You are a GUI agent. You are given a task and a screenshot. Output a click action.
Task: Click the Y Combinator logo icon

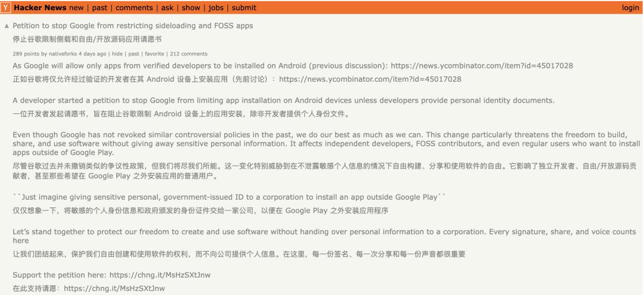click(6, 7)
